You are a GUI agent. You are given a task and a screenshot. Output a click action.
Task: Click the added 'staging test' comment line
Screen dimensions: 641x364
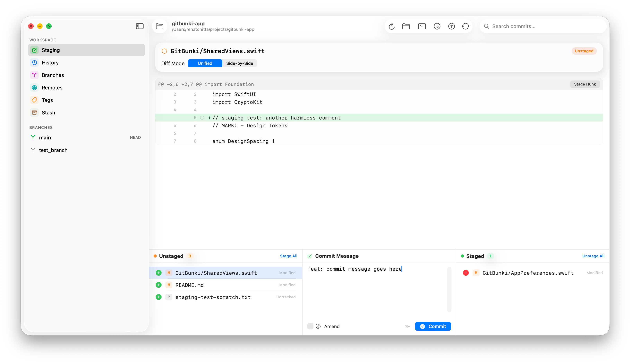point(379,118)
